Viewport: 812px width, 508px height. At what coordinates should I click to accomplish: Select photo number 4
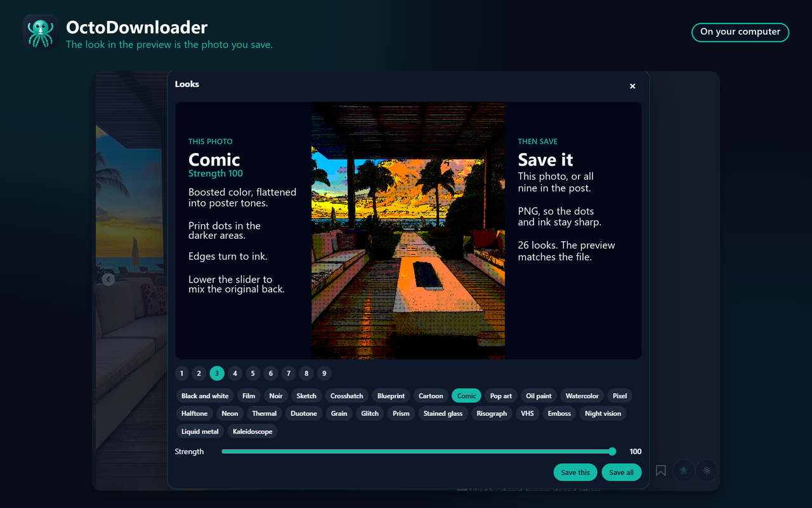tap(235, 373)
